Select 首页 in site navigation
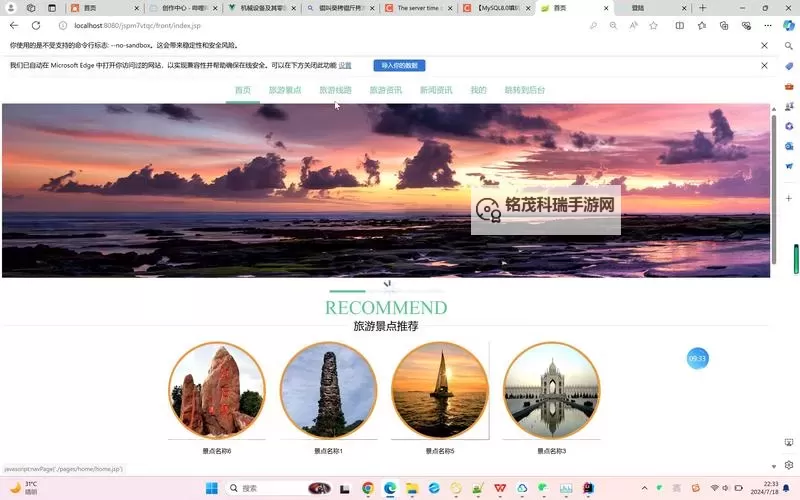The width and height of the screenshot is (800, 500). click(243, 90)
